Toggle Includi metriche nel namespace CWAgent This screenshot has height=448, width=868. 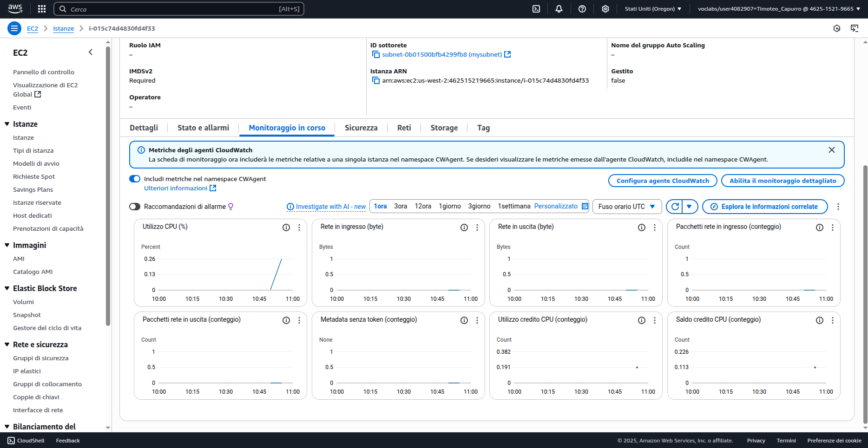(x=135, y=179)
